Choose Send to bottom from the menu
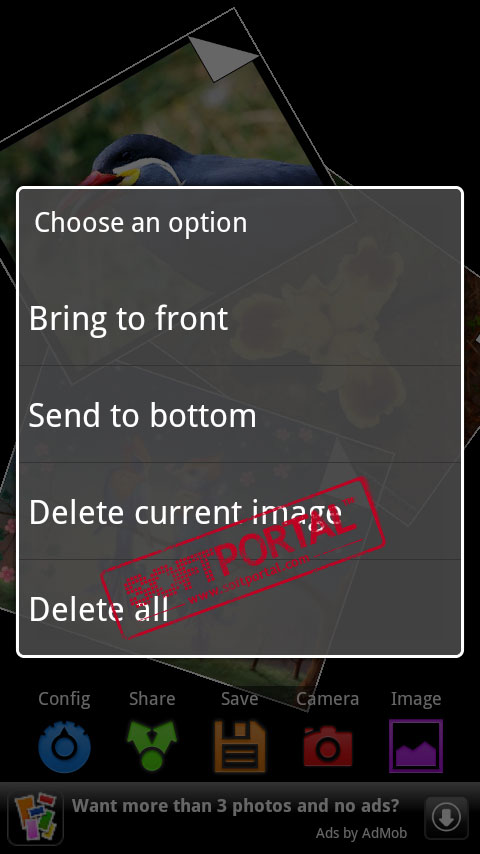Image resolution: width=480 pixels, height=854 pixels. tap(240, 414)
